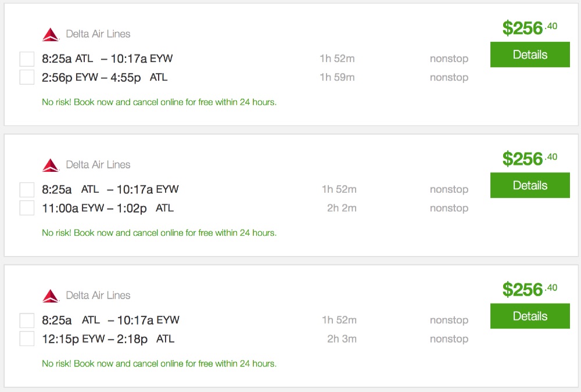Open Details for the 12:15p return itinerary

point(530,316)
